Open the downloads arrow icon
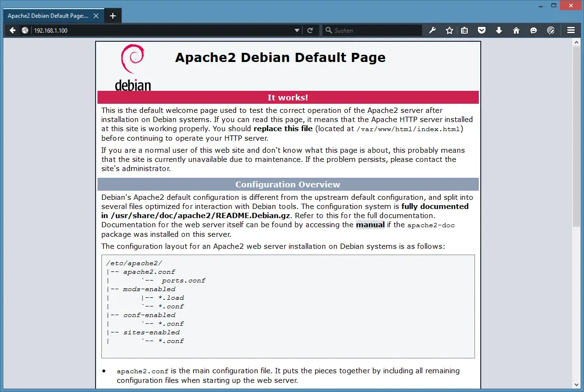Image resolution: width=584 pixels, height=392 pixels. (499, 30)
